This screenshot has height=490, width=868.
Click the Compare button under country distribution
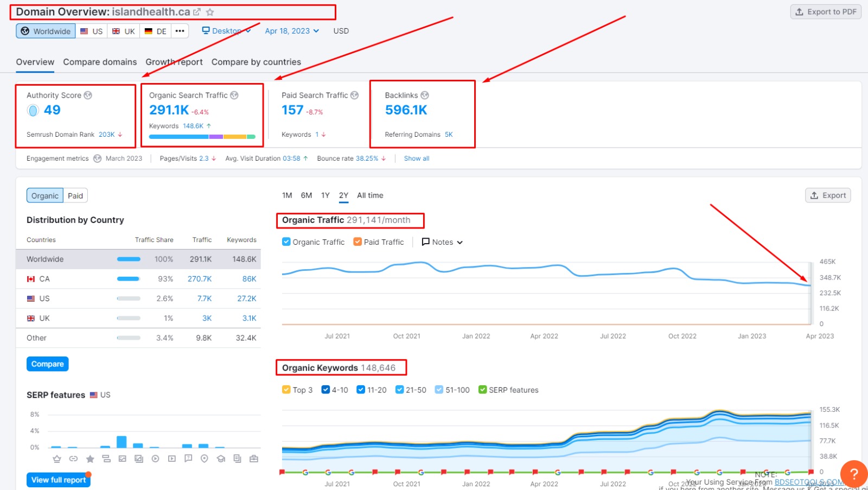(x=47, y=364)
